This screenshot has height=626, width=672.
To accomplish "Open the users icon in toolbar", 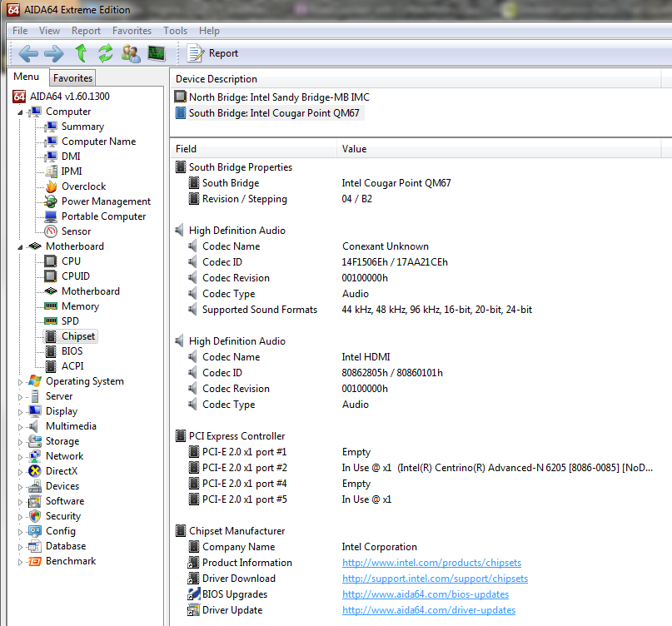I will point(131,53).
